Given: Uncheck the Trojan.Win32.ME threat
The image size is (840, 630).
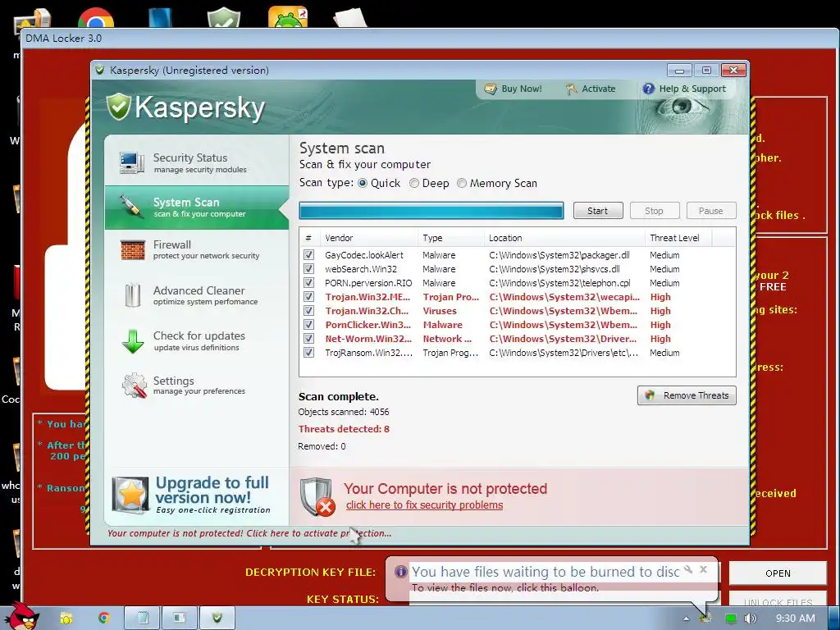Looking at the screenshot, I should point(308,297).
